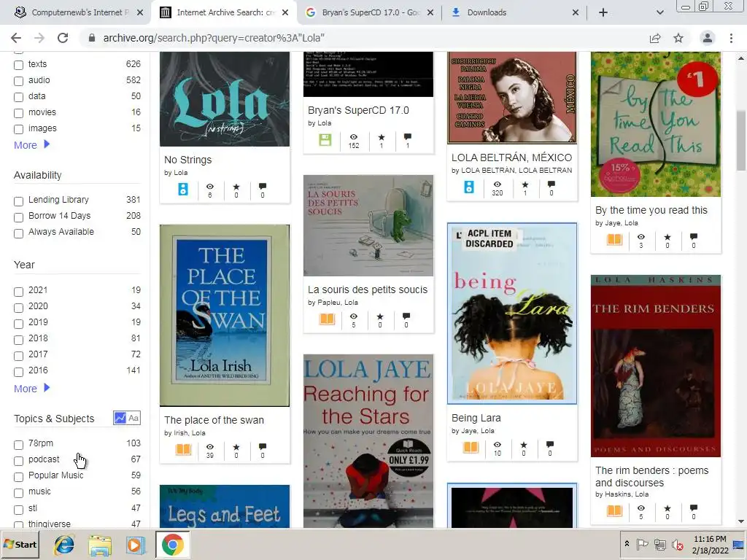Click the book icon under The place of the swan
Screen dimensions: 747x560
pyautogui.click(x=183, y=449)
